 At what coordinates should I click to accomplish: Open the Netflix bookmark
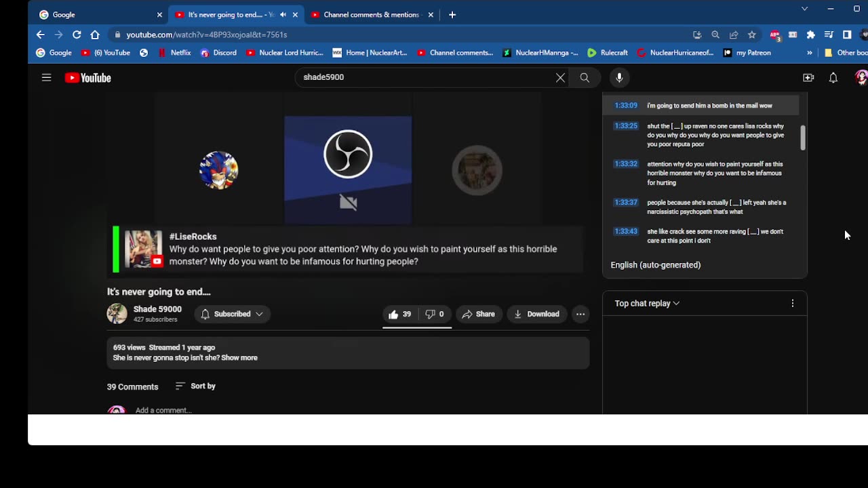pyautogui.click(x=175, y=53)
